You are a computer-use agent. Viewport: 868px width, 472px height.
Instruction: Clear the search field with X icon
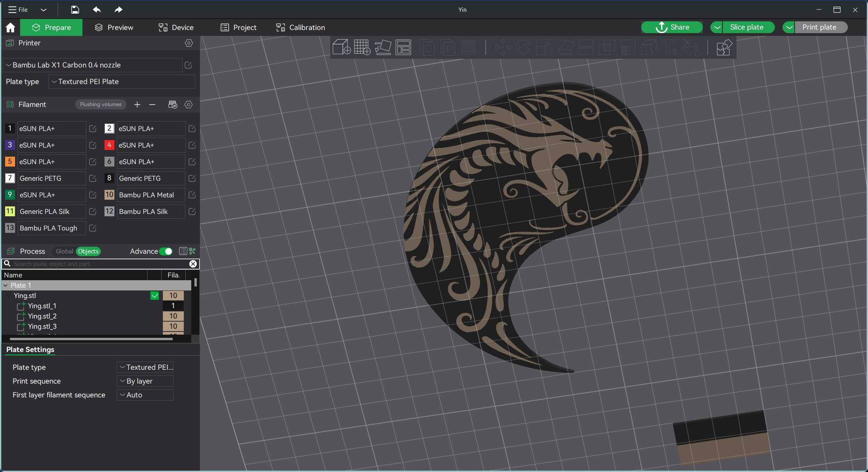pyautogui.click(x=193, y=264)
